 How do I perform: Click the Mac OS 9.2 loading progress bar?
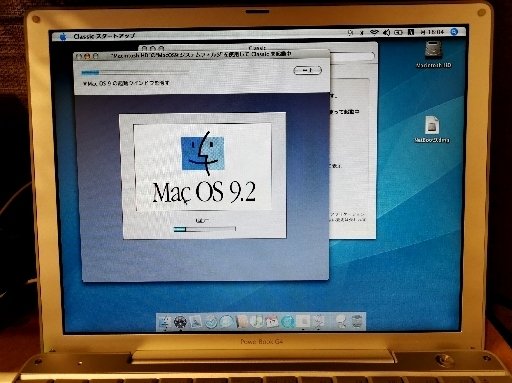(x=205, y=229)
